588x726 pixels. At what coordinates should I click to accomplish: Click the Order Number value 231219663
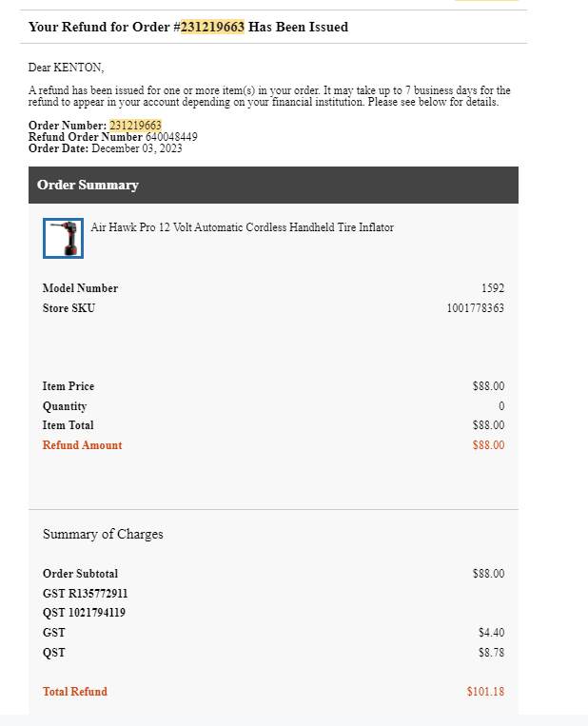[x=135, y=126]
